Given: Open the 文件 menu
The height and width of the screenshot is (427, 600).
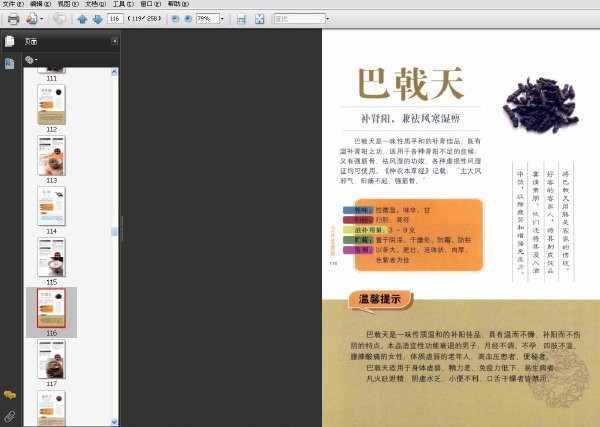Looking at the screenshot, I should point(13,4).
